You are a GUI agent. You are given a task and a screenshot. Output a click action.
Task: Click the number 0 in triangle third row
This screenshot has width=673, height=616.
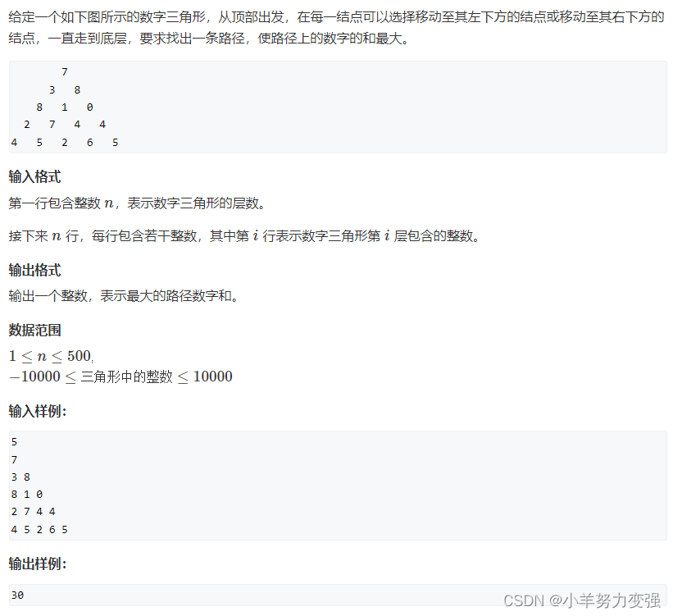89,107
